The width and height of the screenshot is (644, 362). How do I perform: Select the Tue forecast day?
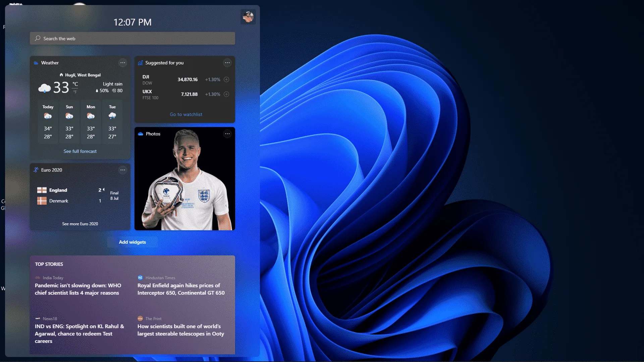[x=112, y=122]
